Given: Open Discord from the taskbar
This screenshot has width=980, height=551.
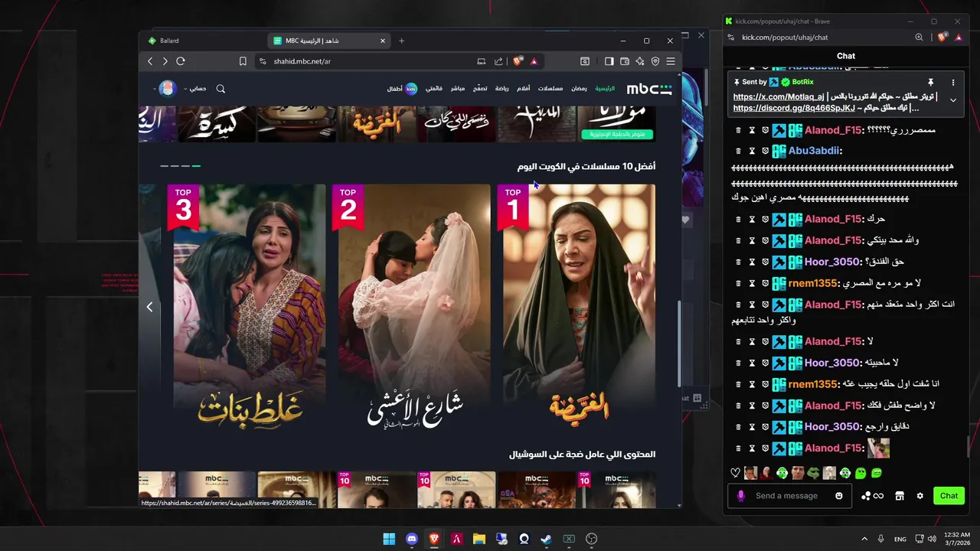Looking at the screenshot, I should pyautogui.click(x=411, y=539).
